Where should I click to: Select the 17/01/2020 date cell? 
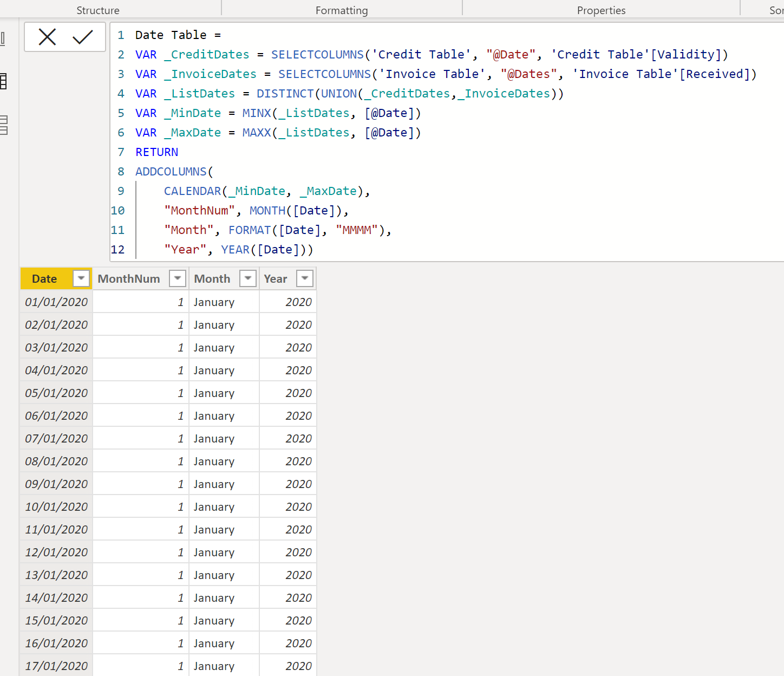click(x=56, y=666)
